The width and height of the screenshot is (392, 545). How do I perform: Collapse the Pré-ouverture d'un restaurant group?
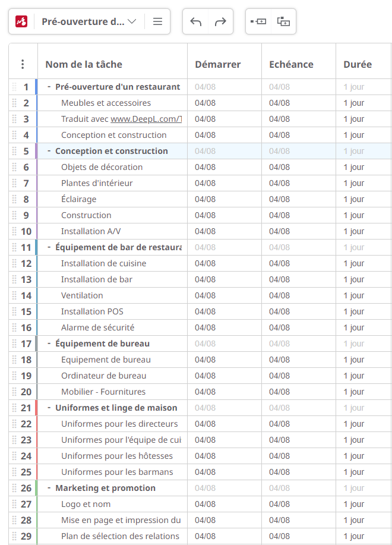[49, 87]
